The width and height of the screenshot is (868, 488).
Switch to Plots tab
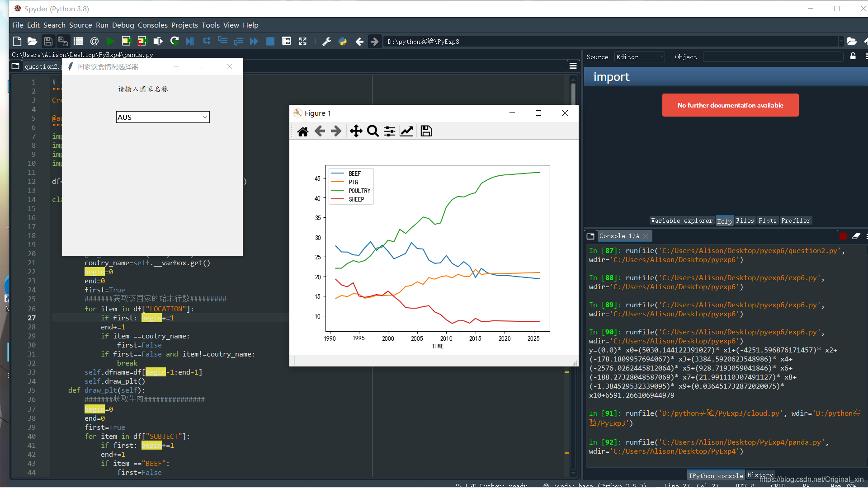click(x=768, y=221)
